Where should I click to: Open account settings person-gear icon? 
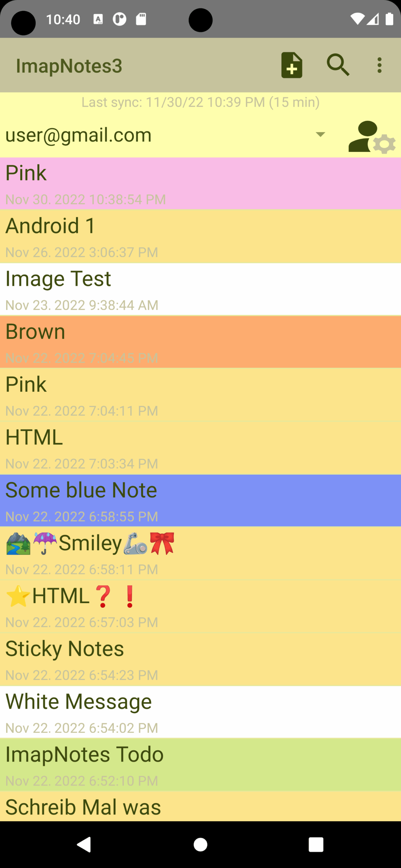tap(371, 137)
